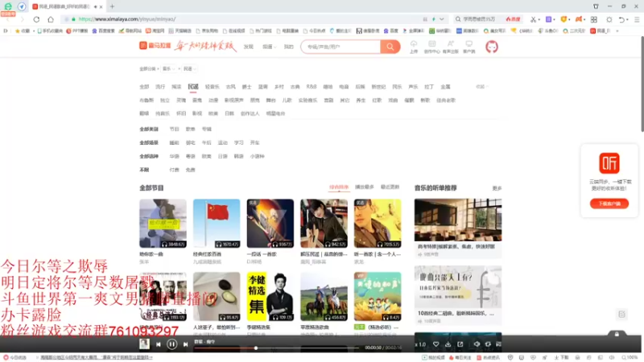Select the 全部 genre filter
Image resolution: width=644 pixels, height=362 pixels.
coord(144,87)
